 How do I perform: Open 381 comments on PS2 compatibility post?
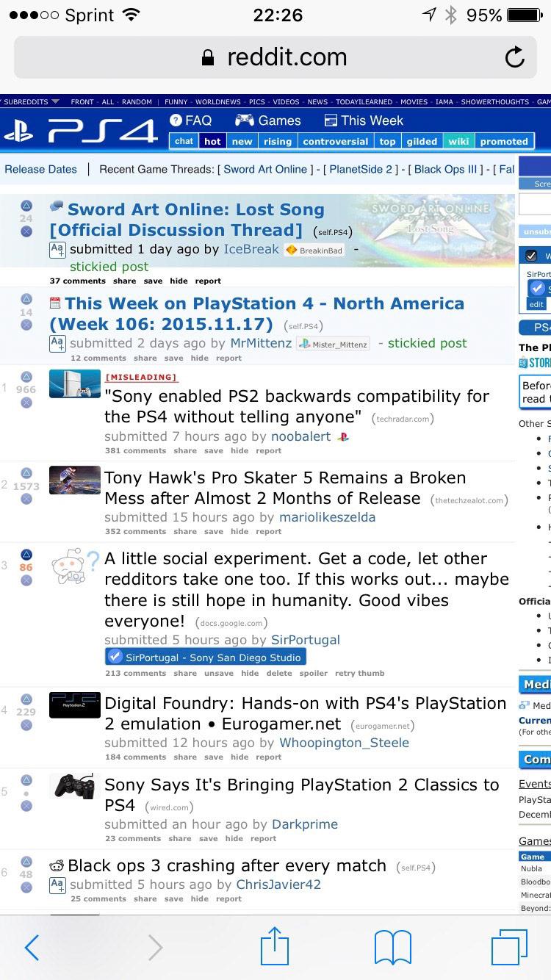coord(135,450)
